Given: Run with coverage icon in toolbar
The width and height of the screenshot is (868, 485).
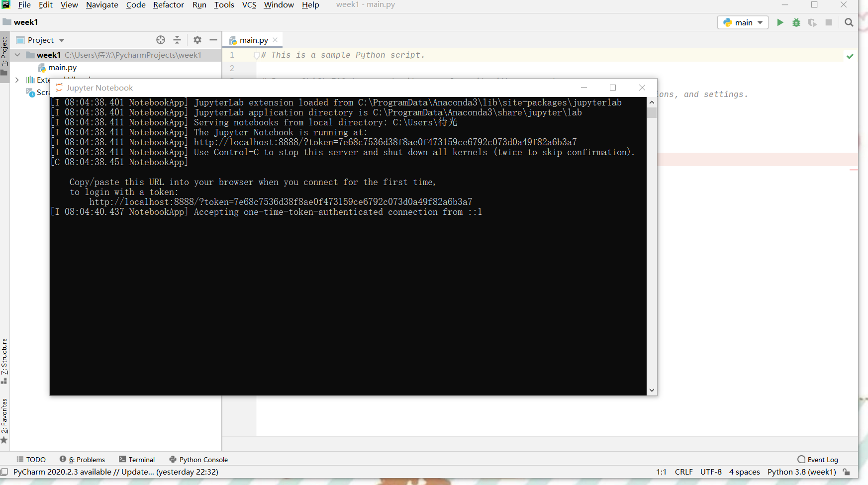Looking at the screenshot, I should [812, 22].
